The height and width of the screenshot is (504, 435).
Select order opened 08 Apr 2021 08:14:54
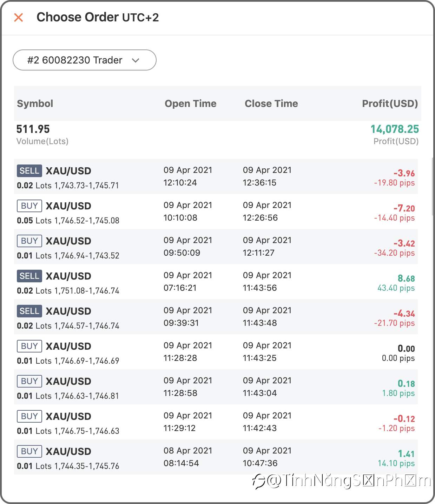216,457
